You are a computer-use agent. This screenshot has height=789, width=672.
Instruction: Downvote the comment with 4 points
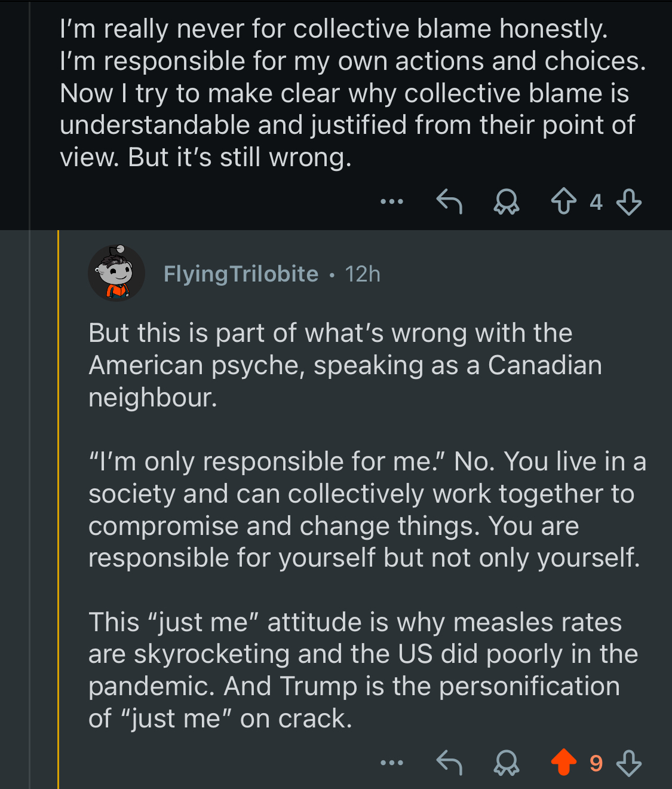pyautogui.click(x=628, y=202)
